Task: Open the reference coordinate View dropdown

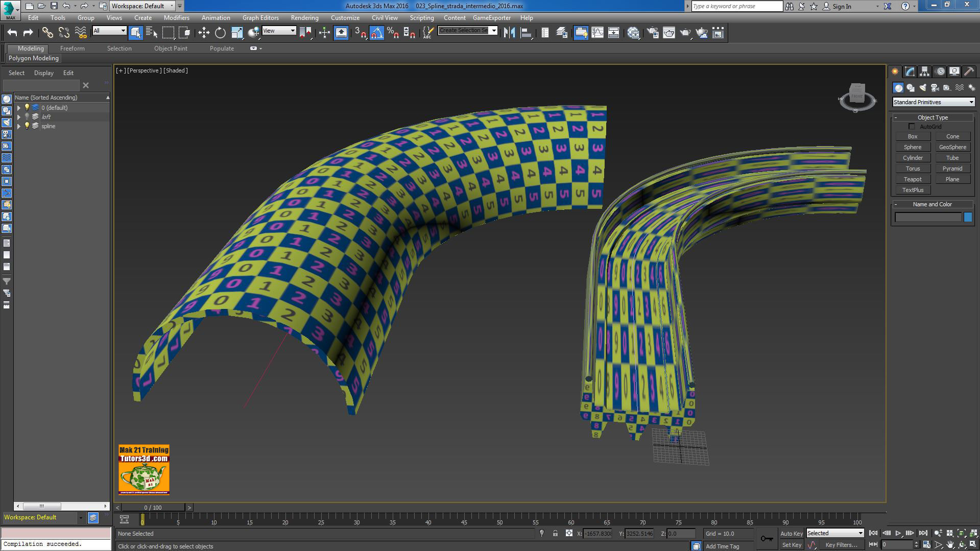Action: coord(279,31)
